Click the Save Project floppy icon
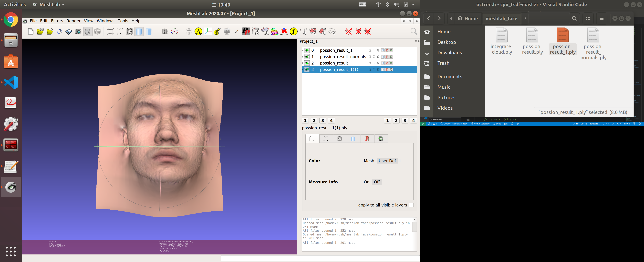644x262 pixels. 69,31
